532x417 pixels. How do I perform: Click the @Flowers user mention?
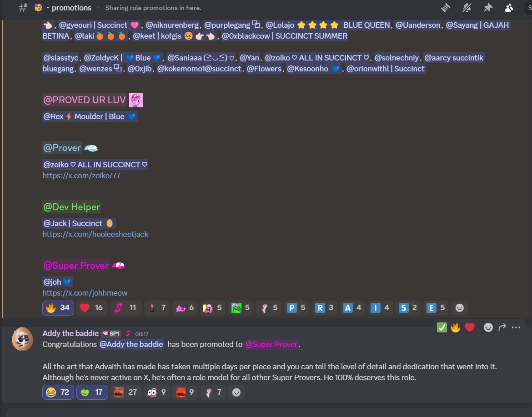[x=264, y=69]
